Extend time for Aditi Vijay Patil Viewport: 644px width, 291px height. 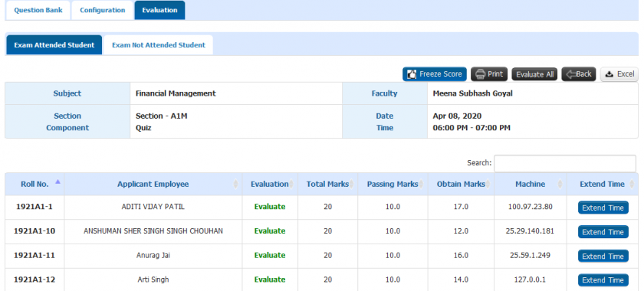(x=603, y=208)
